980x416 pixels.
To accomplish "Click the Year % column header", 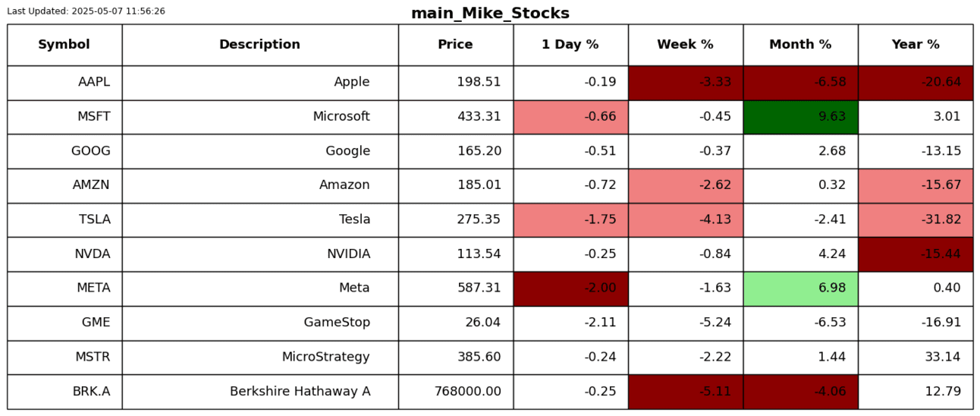I will (x=916, y=45).
